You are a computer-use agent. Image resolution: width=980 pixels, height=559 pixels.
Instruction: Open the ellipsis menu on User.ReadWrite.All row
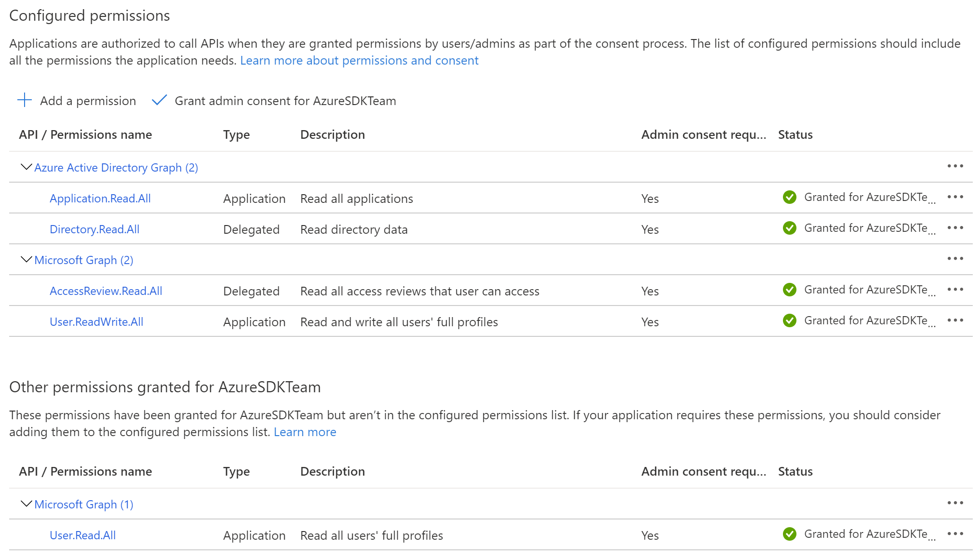pyautogui.click(x=955, y=320)
